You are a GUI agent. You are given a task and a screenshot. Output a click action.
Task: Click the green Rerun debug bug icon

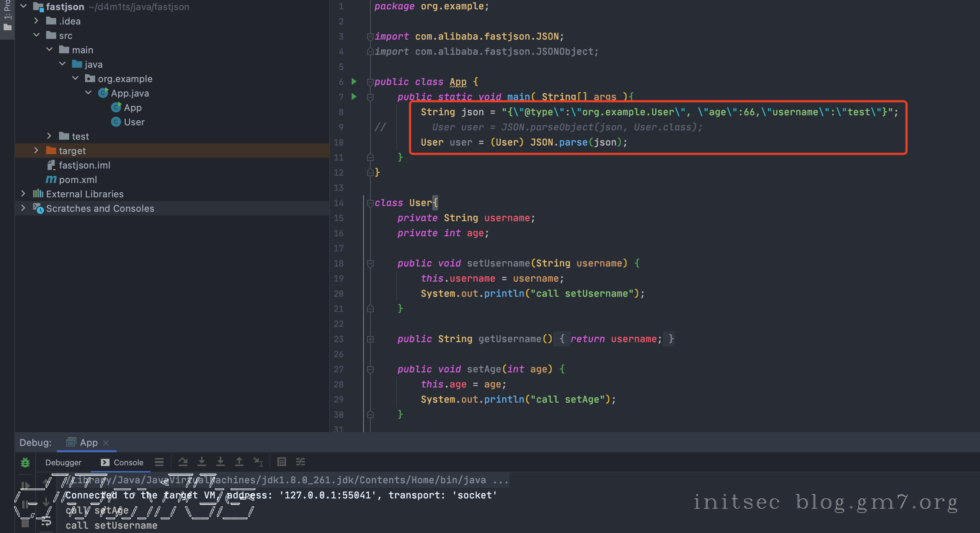(x=25, y=463)
